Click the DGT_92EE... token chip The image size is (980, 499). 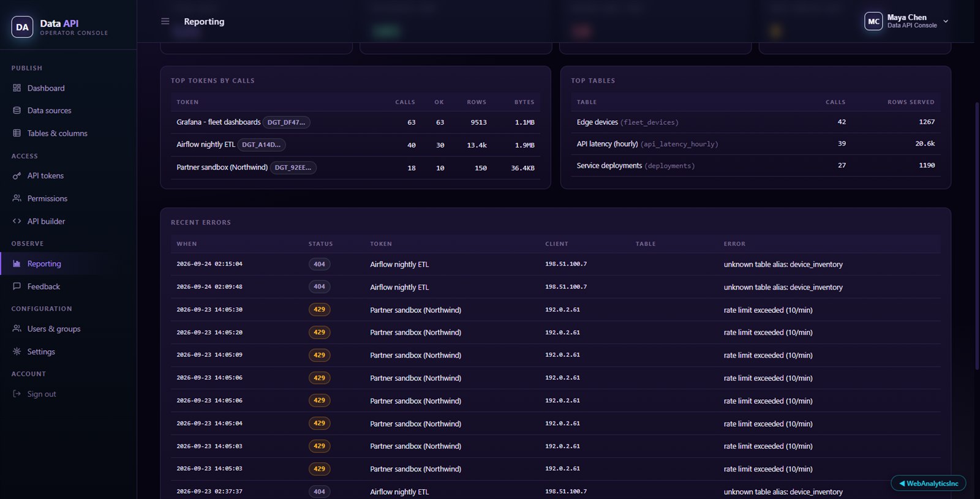coord(293,168)
